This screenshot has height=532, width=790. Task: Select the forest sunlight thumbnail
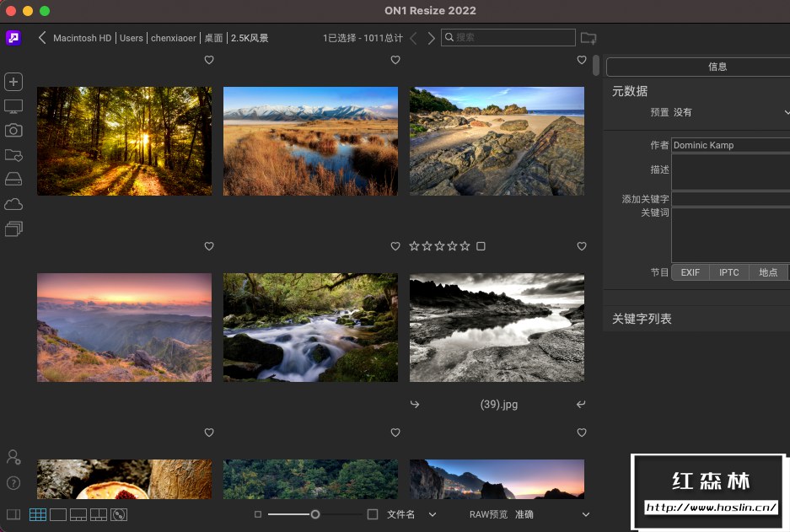click(125, 141)
